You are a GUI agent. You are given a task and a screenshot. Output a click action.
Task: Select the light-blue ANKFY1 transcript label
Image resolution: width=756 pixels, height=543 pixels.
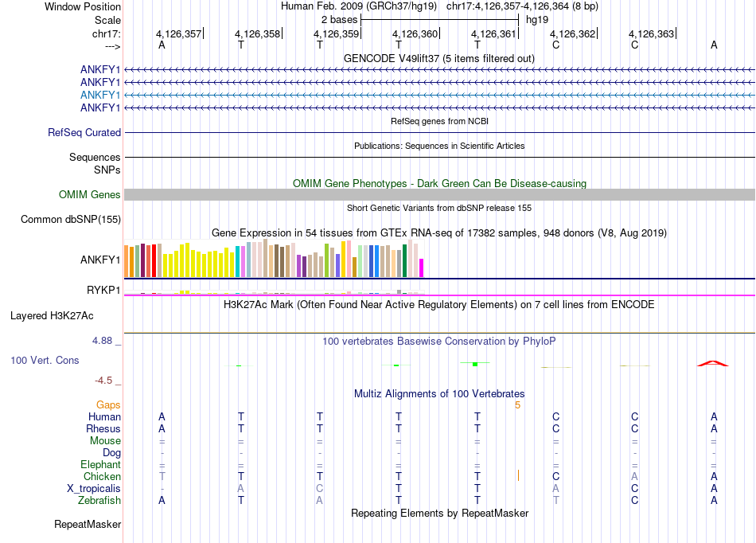(100, 95)
